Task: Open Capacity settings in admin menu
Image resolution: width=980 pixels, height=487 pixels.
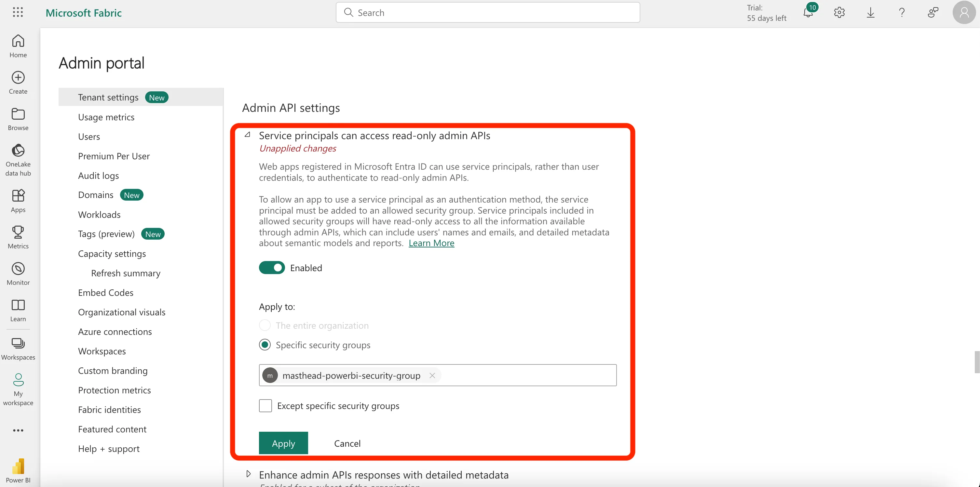Action: pos(112,254)
